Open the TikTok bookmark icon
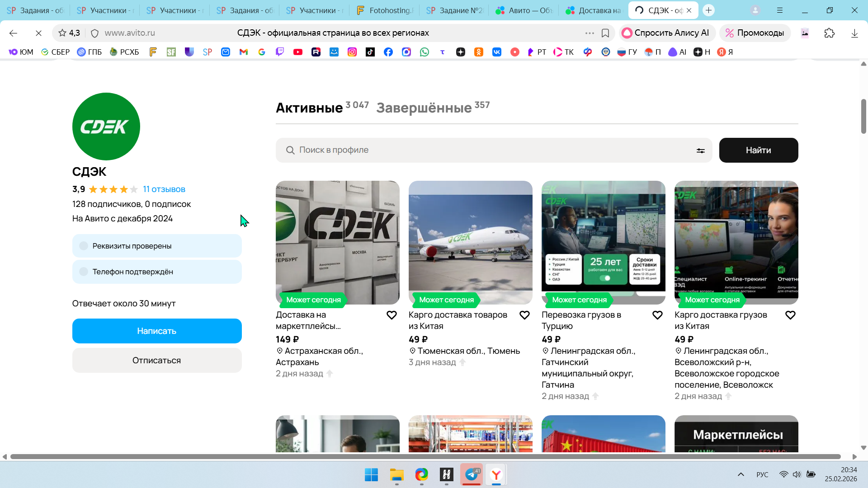This screenshot has height=488, width=868. click(370, 52)
